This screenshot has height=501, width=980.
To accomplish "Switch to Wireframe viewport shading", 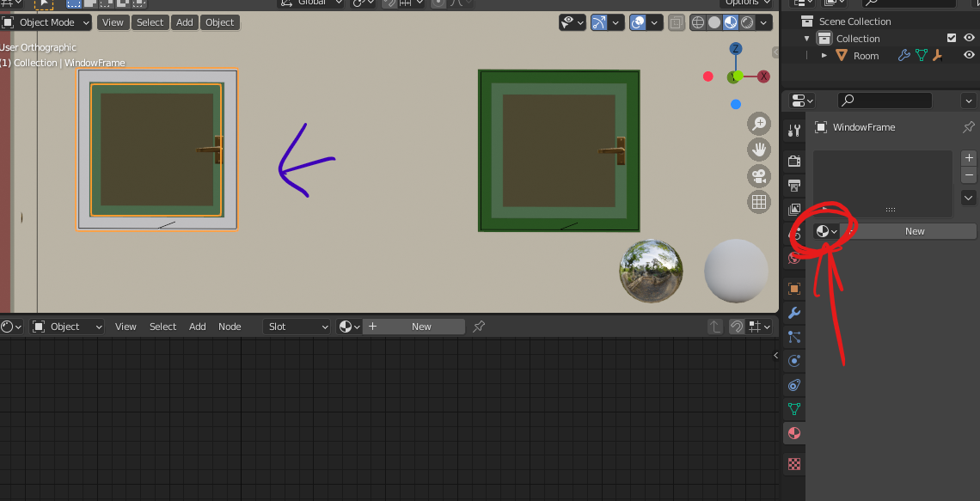I will tap(697, 23).
